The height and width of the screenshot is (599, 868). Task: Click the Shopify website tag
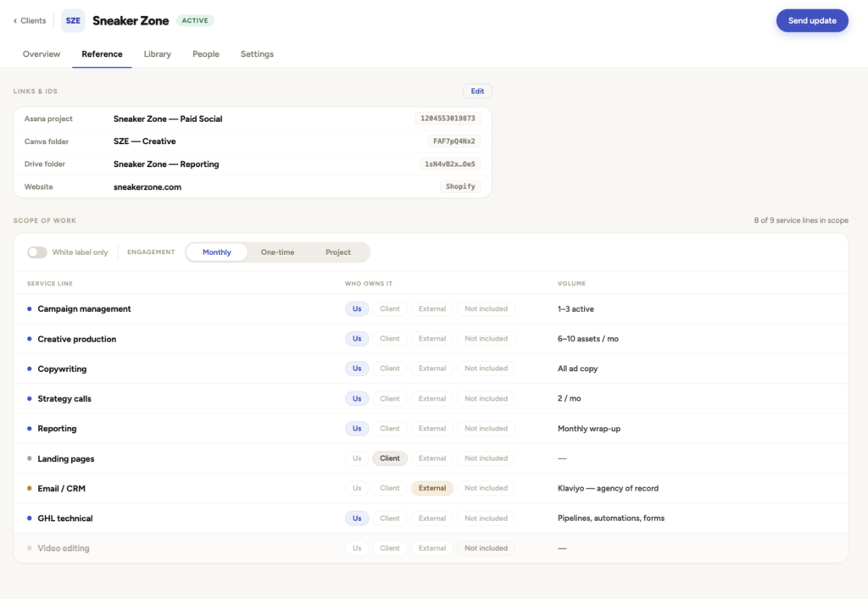[460, 186]
